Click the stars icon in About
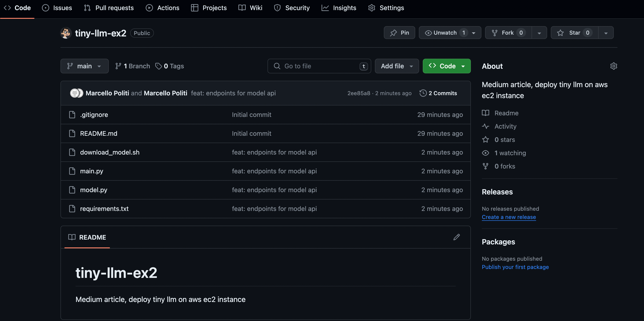 tap(486, 139)
